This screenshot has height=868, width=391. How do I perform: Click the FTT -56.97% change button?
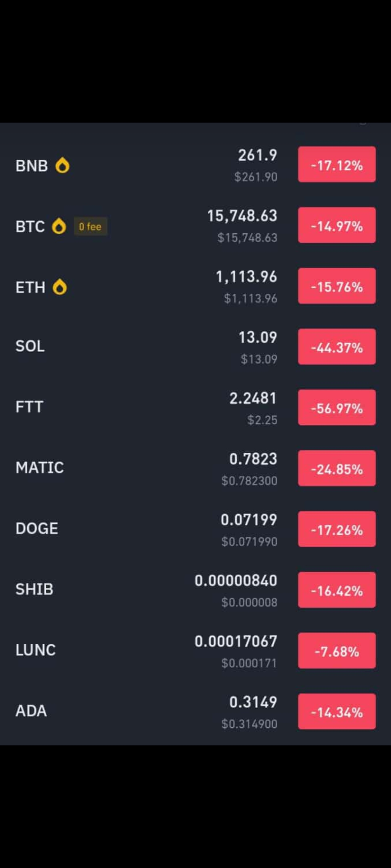tap(337, 407)
